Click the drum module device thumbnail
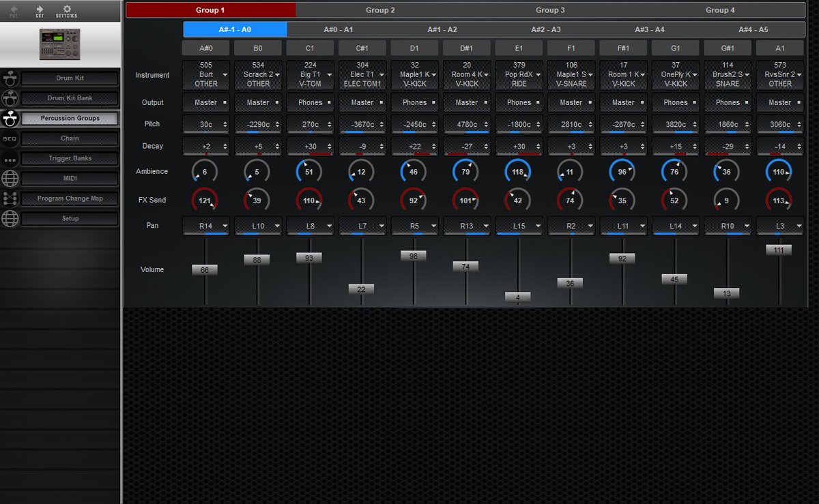This screenshot has width=819, height=504. click(59, 44)
